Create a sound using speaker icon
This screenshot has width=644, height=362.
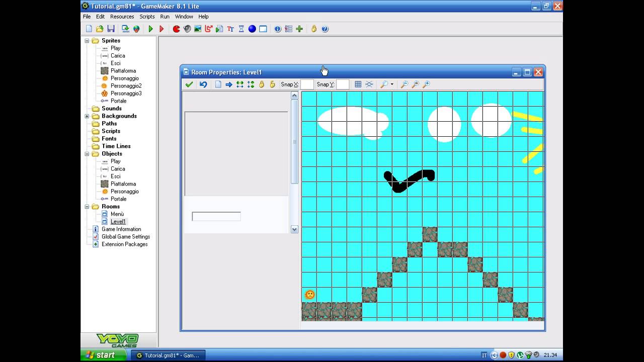(187, 29)
